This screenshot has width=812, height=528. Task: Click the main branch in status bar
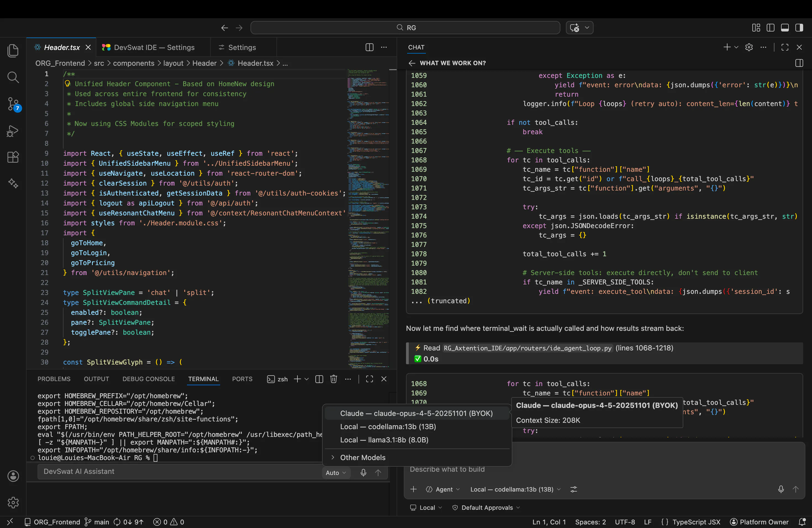(97, 522)
